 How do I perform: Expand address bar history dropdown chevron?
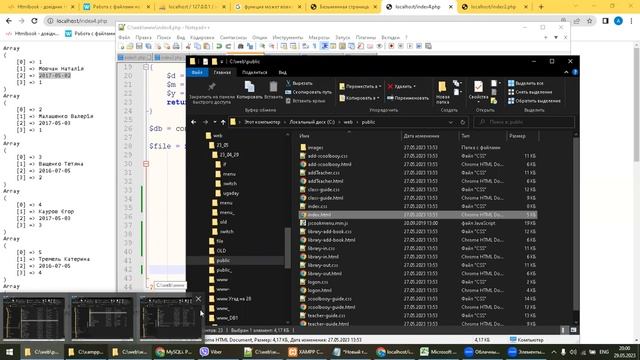(x=451, y=122)
